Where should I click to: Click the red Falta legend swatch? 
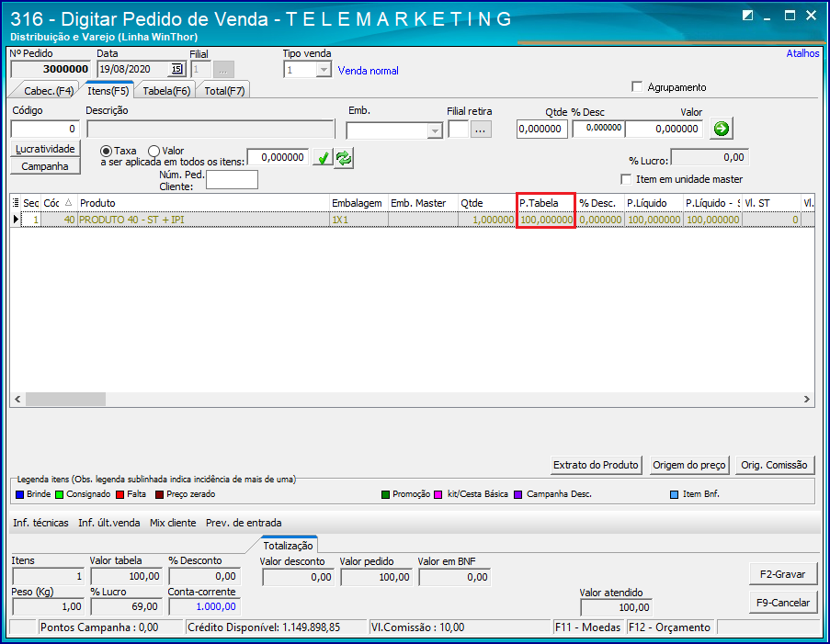(120, 495)
